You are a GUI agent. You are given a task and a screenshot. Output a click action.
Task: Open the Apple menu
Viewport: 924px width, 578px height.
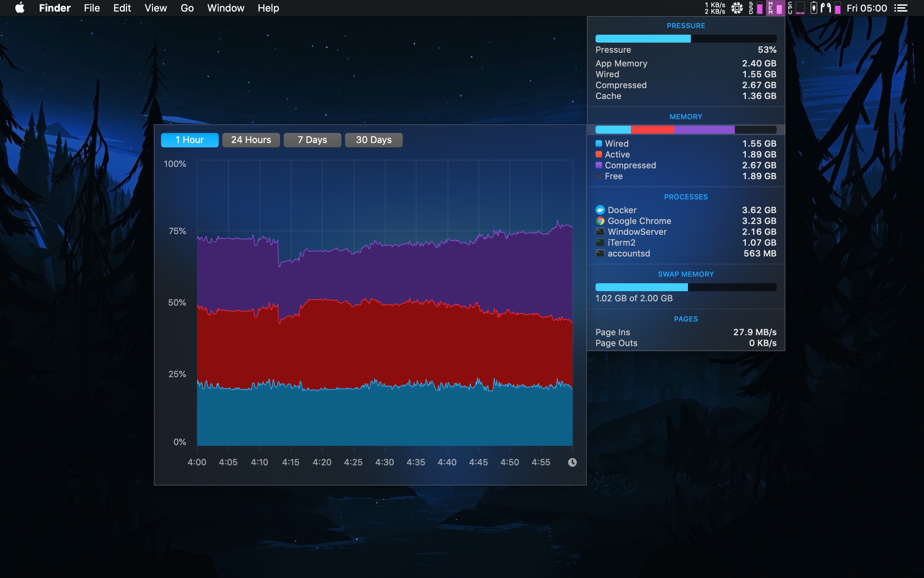(20, 8)
